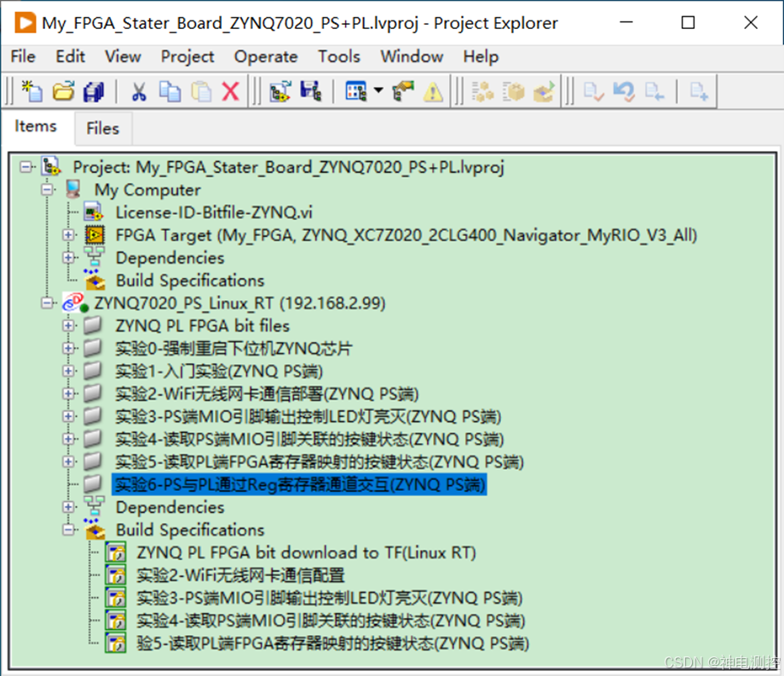
Task: Click the LabVIEW project root icon
Action: click(51, 166)
